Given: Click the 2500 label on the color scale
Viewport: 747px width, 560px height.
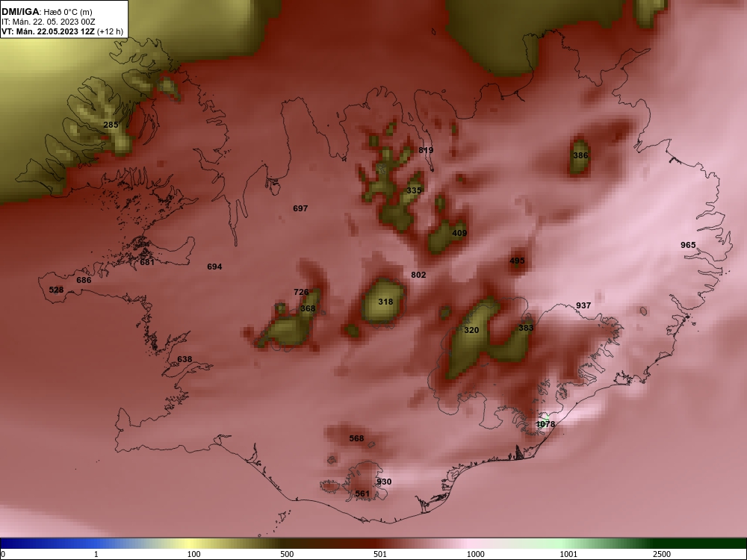Looking at the screenshot, I should [662, 554].
